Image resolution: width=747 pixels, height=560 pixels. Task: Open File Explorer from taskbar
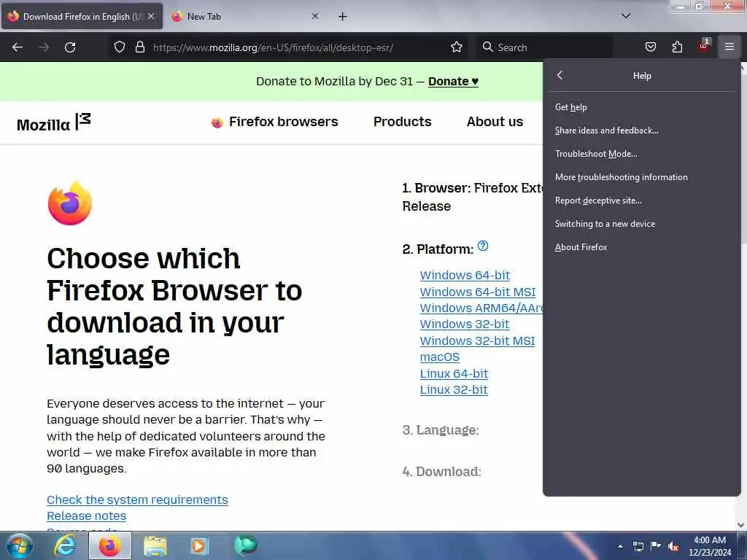click(155, 546)
